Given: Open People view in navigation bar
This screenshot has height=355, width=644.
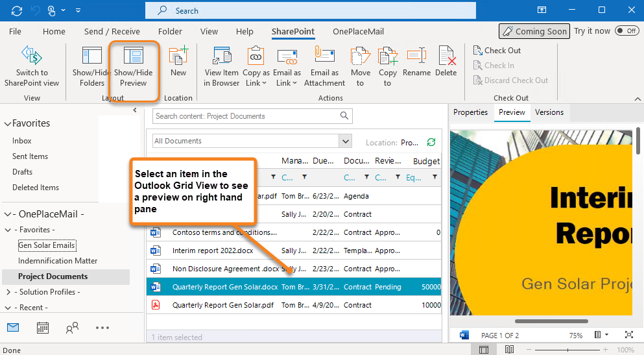Looking at the screenshot, I should tap(72, 328).
